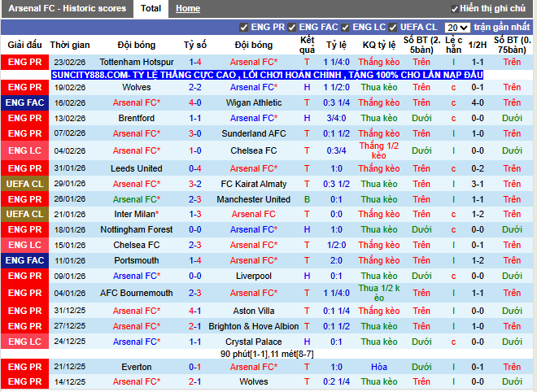
Task: Uncheck the ENG FAC filter checkbox
Action: (x=293, y=28)
